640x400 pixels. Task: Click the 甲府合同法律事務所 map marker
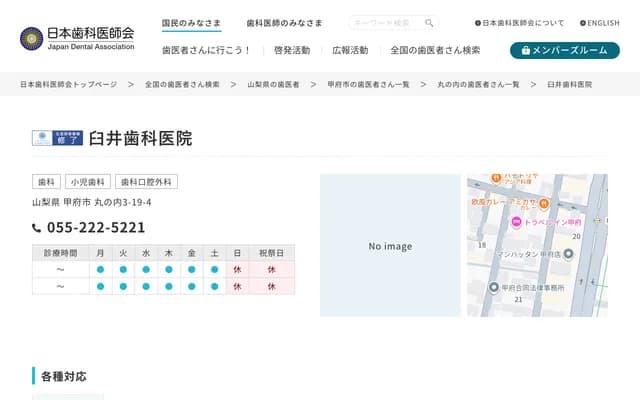[x=493, y=286]
